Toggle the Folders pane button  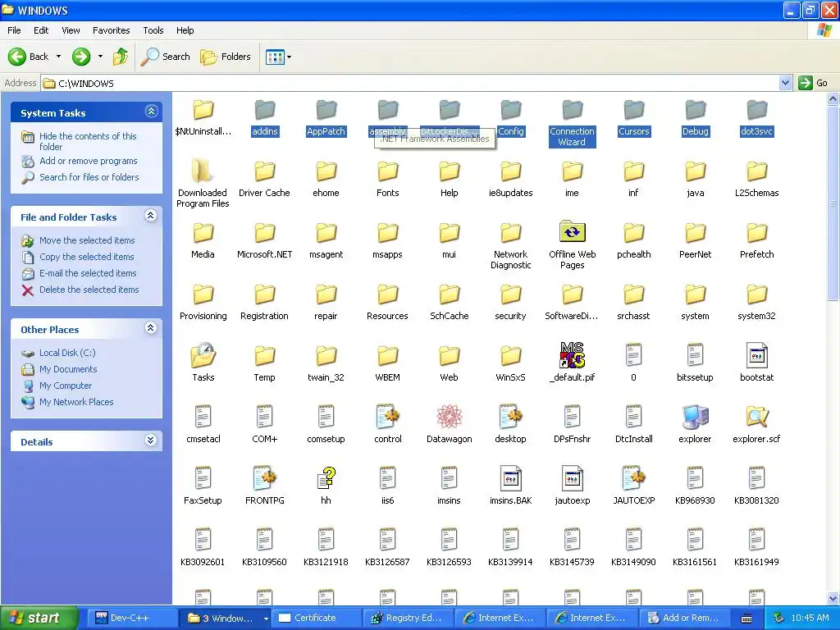(226, 57)
